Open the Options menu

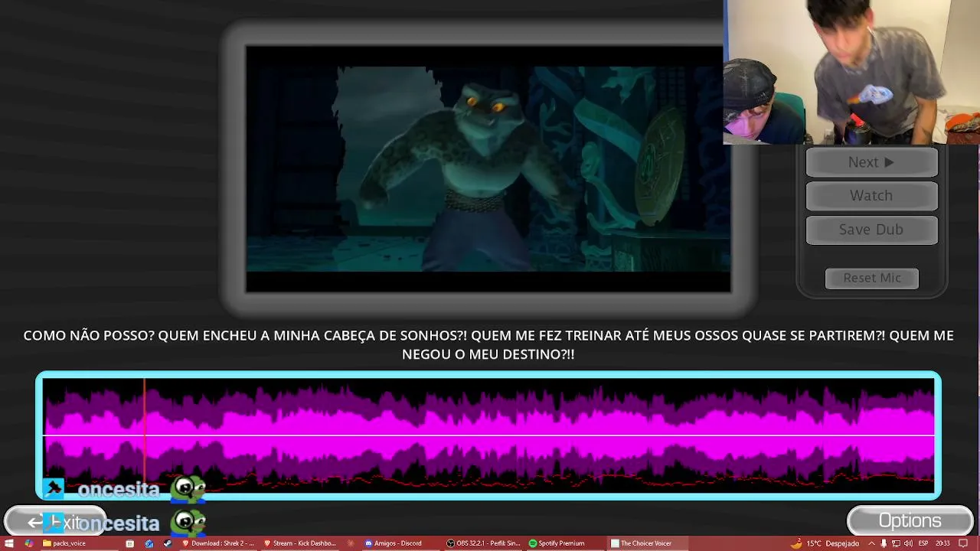pyautogui.click(x=910, y=521)
